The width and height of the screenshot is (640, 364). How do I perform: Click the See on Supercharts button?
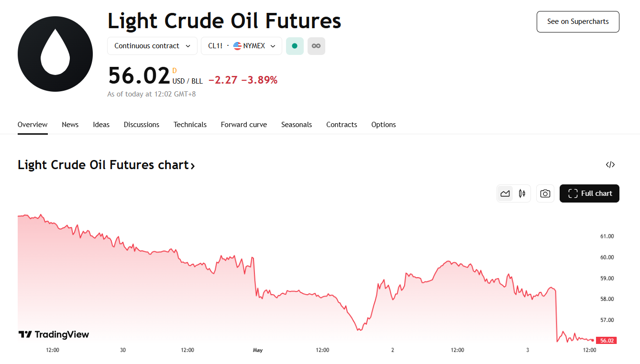pyautogui.click(x=578, y=21)
